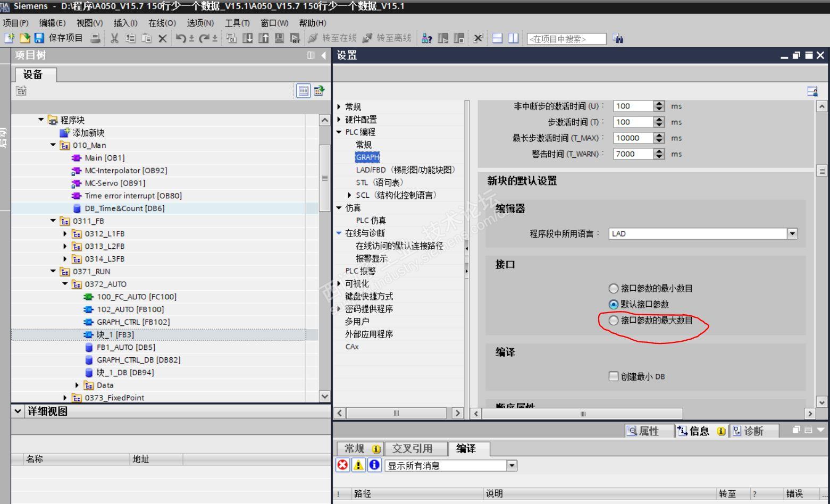Image resolution: width=830 pixels, height=504 pixels.
Task: Click the redo arrow icon
Action: click(x=204, y=38)
